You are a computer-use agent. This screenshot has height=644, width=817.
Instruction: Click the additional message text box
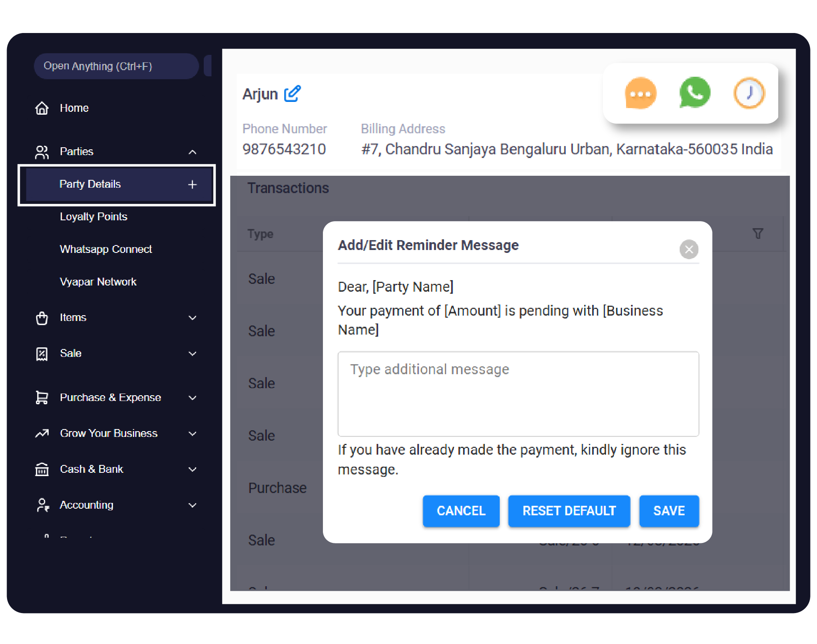518,394
